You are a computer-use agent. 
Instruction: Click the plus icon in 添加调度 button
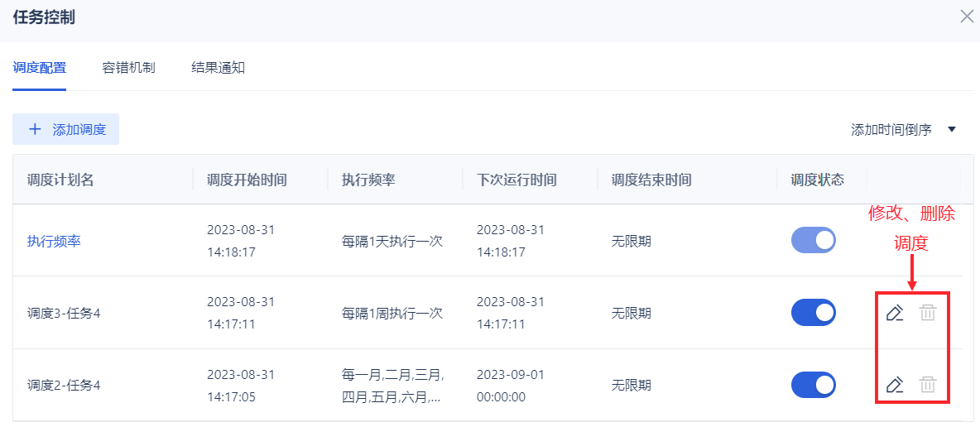36,129
